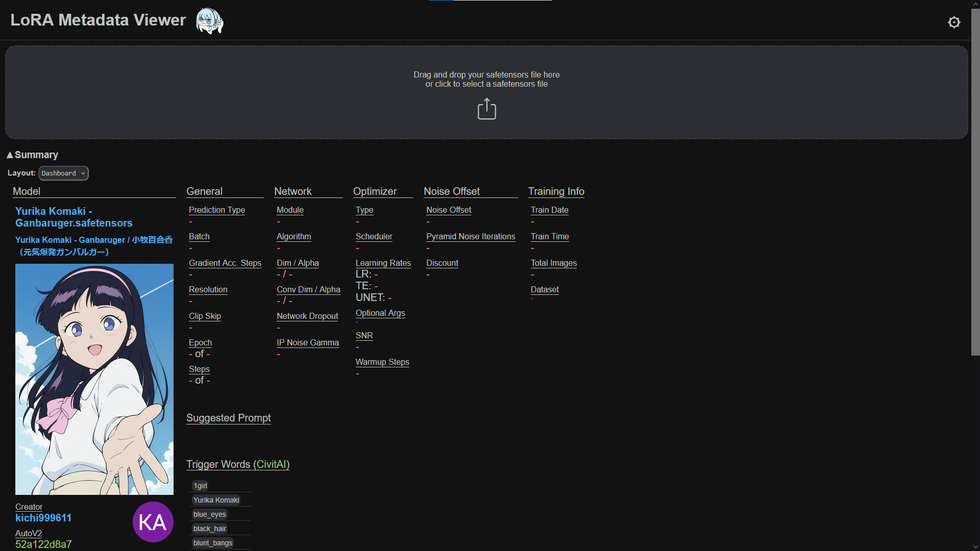This screenshot has height=551, width=980.
Task: Select the blunt_bangs trigger word tag
Action: pos(212,543)
